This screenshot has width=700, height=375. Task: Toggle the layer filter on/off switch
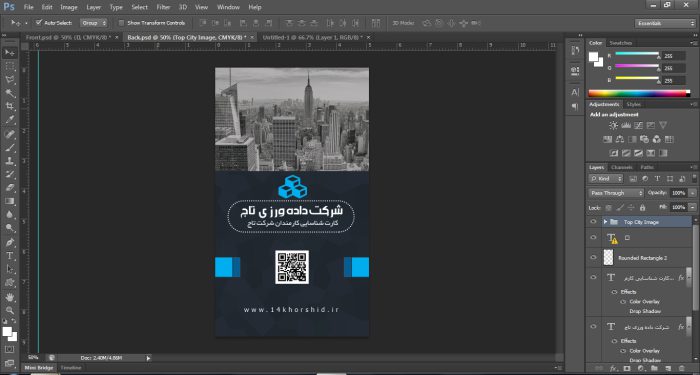693,179
